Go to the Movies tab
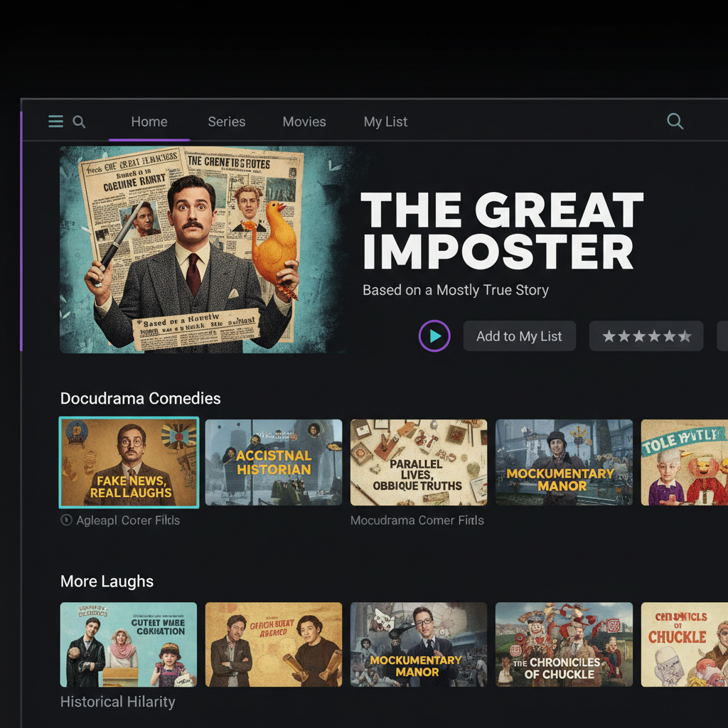 [304, 122]
